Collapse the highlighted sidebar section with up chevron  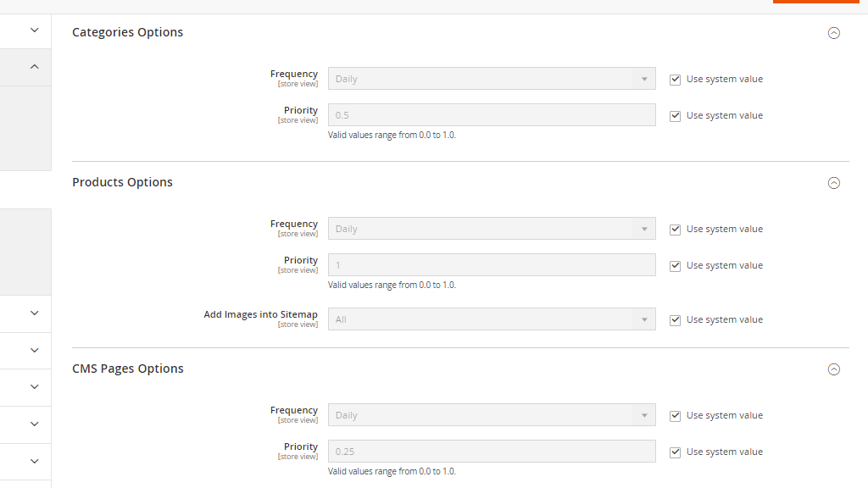34,66
